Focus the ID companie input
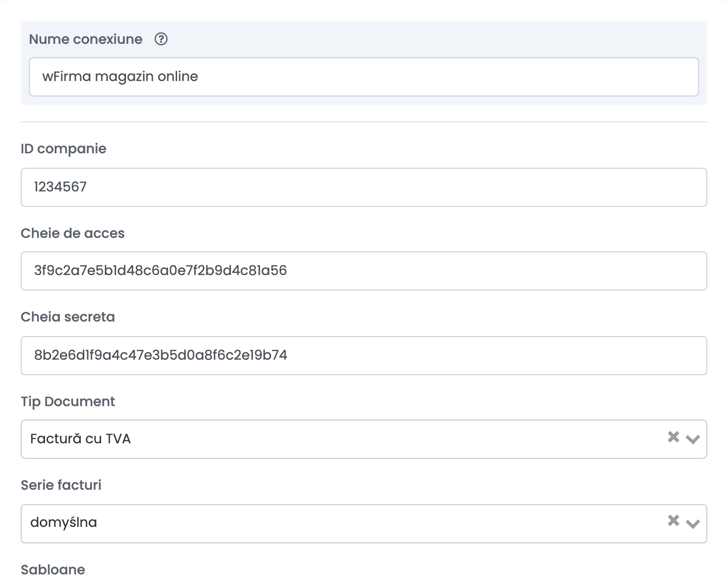Image resolution: width=728 pixels, height=578 pixels. [364, 187]
